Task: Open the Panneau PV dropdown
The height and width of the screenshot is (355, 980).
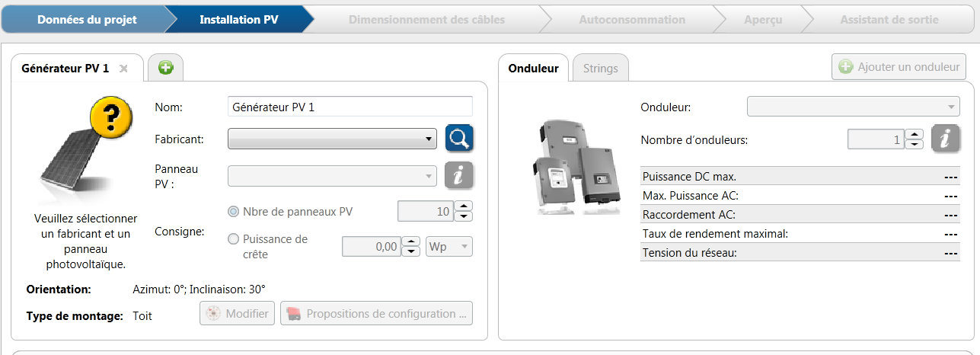Action: tap(331, 176)
